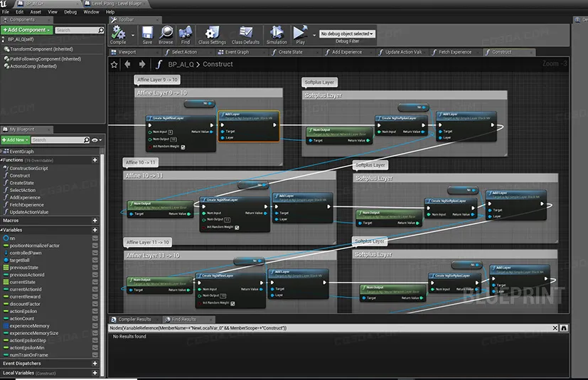Open the FetchExperience function
Viewport: 588px width, 380px height.
point(26,205)
